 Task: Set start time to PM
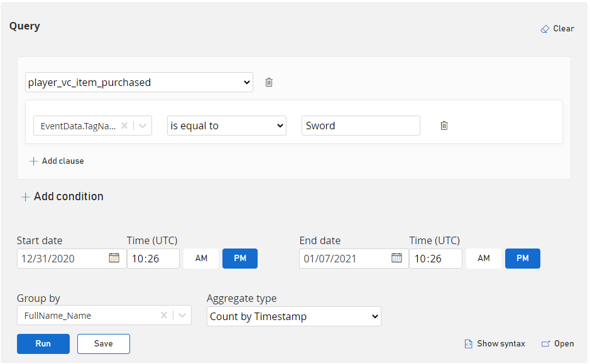[240, 259]
